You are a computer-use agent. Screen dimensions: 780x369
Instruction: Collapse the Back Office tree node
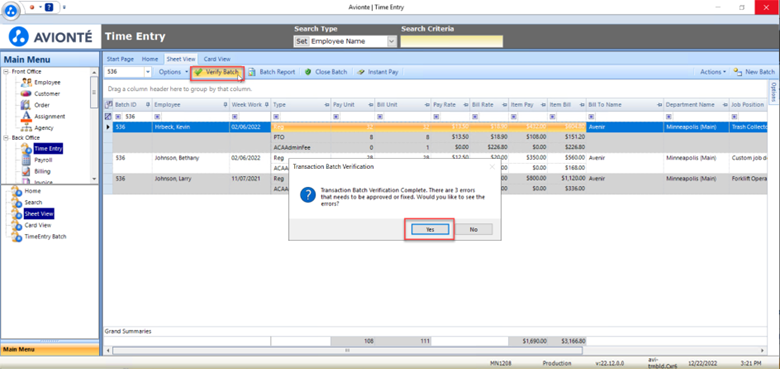tap(6, 138)
